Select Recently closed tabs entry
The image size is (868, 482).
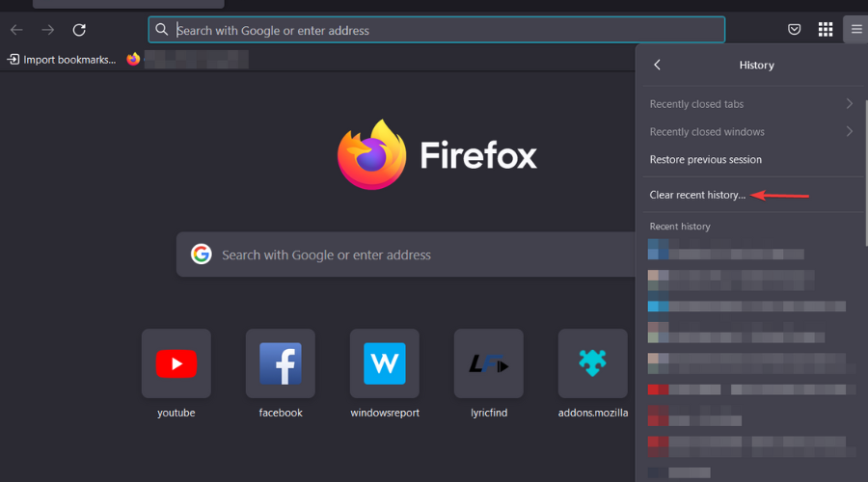coord(752,104)
